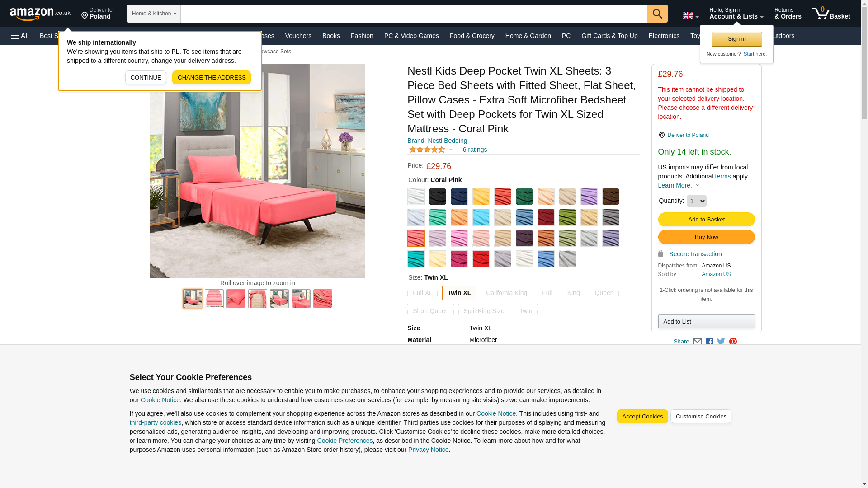Viewport: 868px width, 488px height.
Task: Select the navy blue colour swatch
Action: 459,197
